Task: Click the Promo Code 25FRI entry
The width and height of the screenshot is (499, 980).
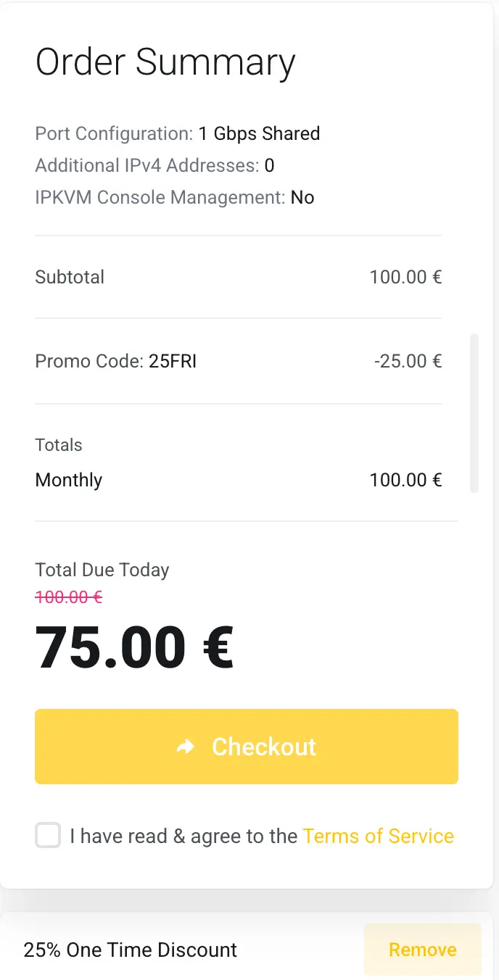Action: [x=116, y=360]
